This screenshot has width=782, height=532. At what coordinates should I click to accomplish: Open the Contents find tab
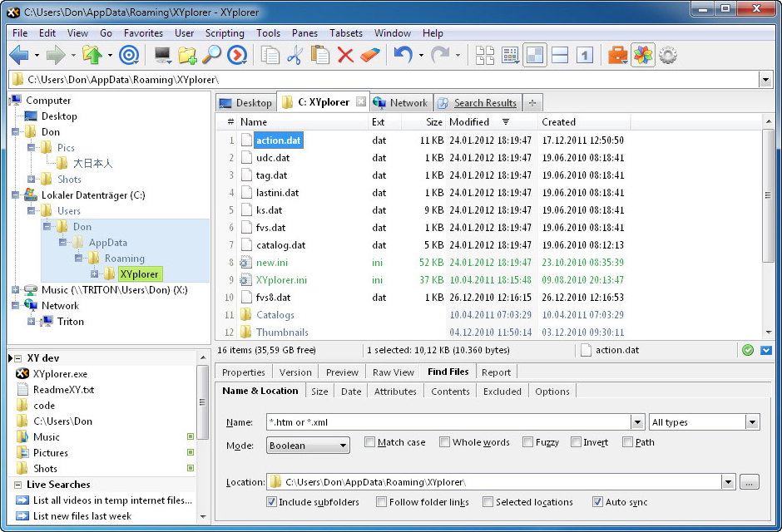click(450, 392)
